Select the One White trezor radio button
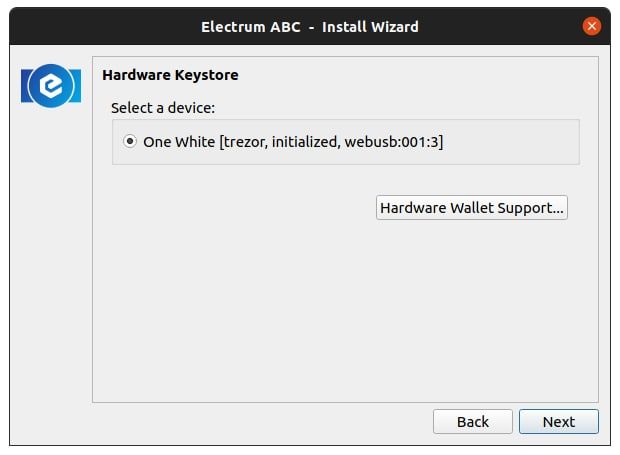 click(130, 142)
